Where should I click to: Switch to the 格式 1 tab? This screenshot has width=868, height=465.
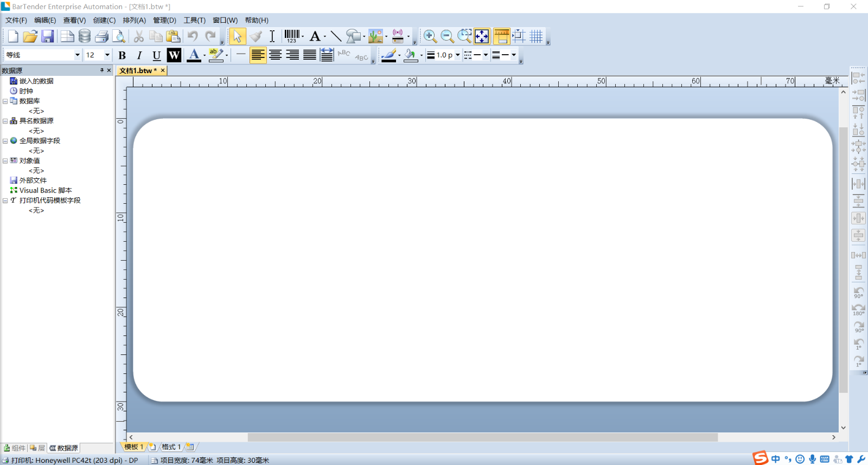click(171, 447)
